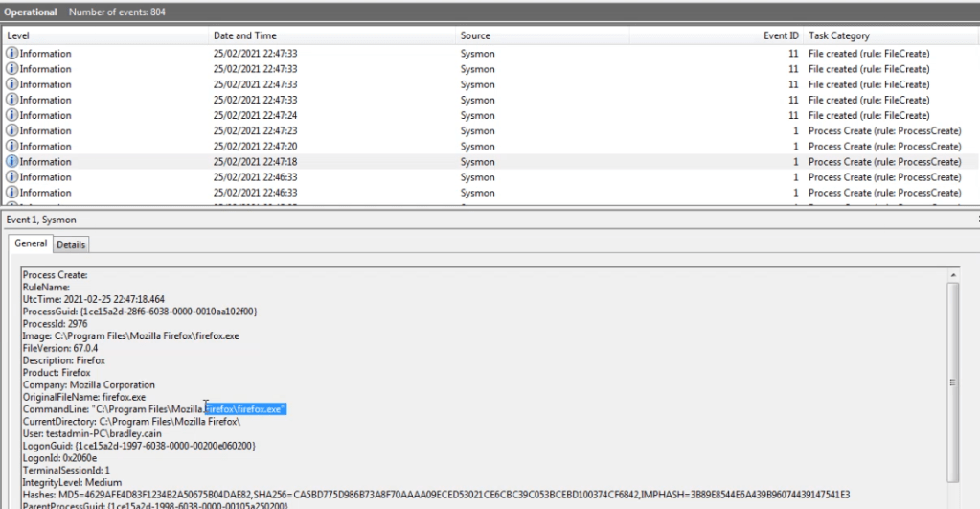The width and height of the screenshot is (980, 509).
Task: Click the highlighted firefox.exe text in CommandLine
Action: pyautogui.click(x=247, y=409)
